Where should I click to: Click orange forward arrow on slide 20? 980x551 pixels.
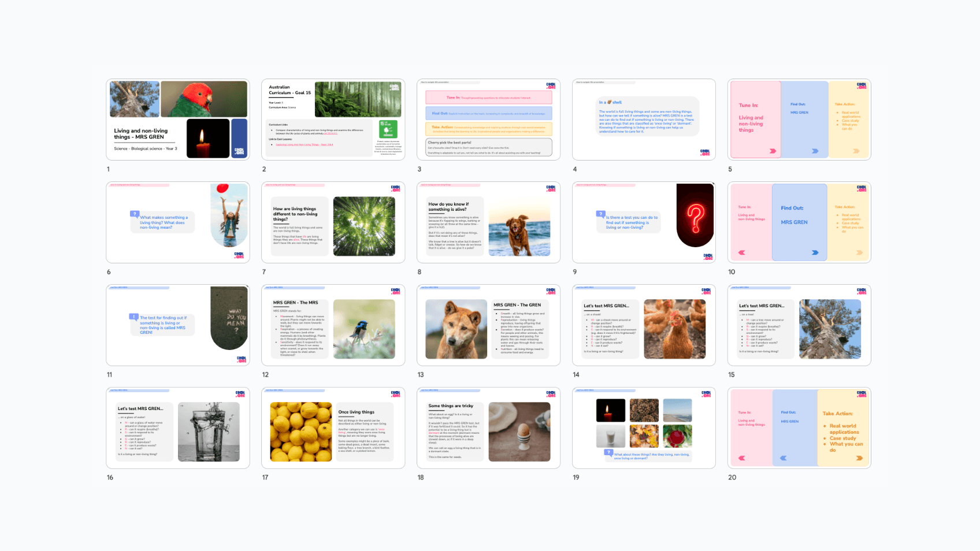tap(859, 458)
